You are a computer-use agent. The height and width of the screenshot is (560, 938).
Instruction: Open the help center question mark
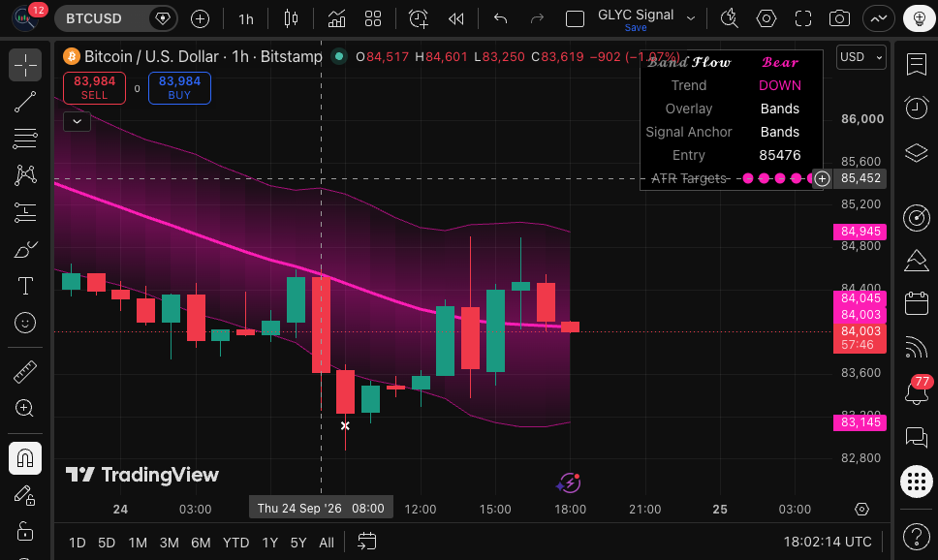click(x=917, y=536)
